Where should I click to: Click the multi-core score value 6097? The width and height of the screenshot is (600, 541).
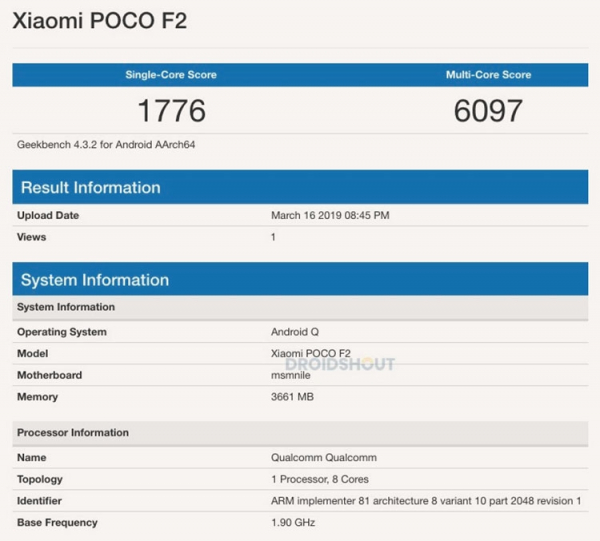(488, 110)
